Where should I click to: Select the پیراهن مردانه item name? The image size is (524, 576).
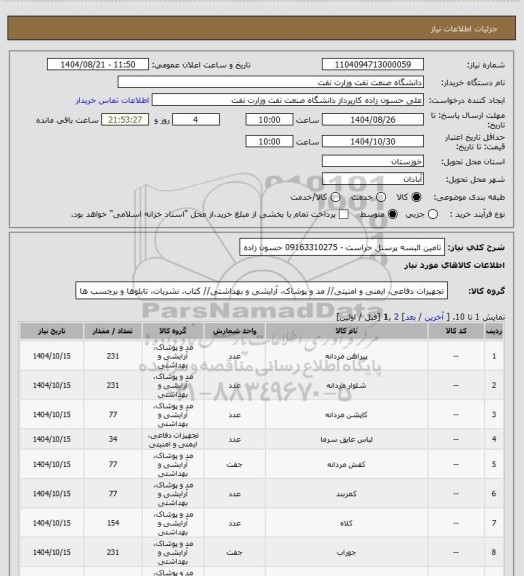pyautogui.click(x=346, y=356)
